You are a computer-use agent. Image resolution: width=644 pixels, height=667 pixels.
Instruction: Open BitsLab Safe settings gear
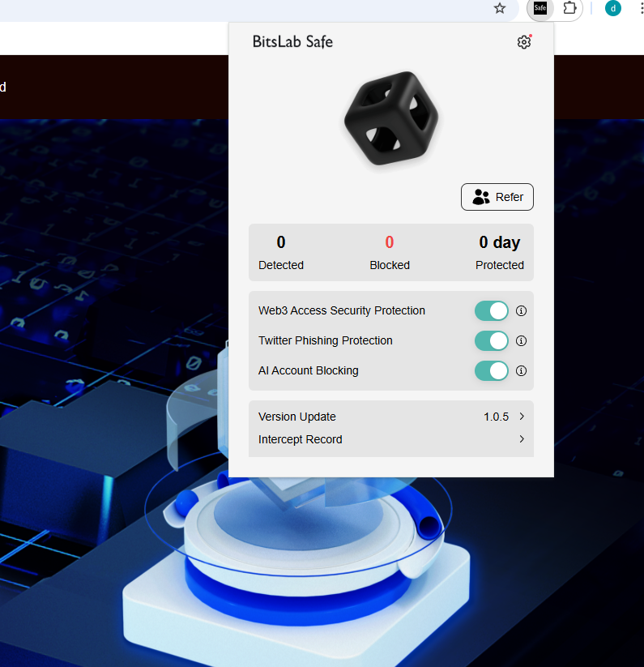[523, 42]
